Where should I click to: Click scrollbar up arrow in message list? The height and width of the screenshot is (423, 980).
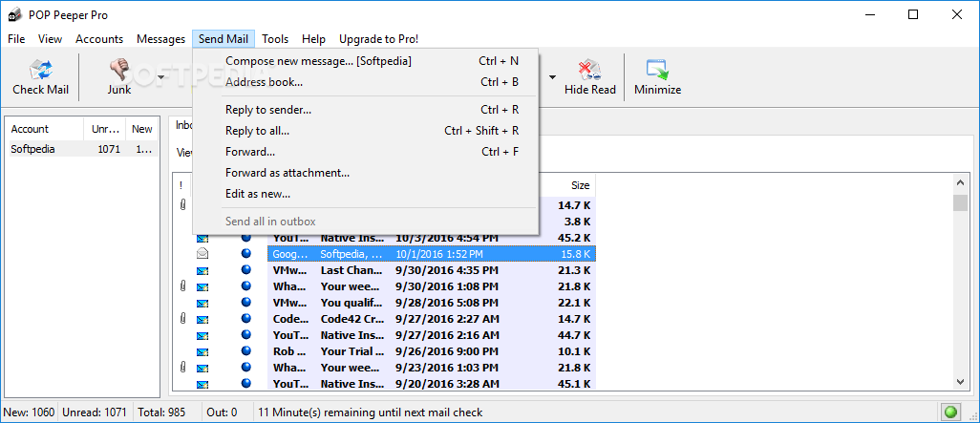click(961, 182)
